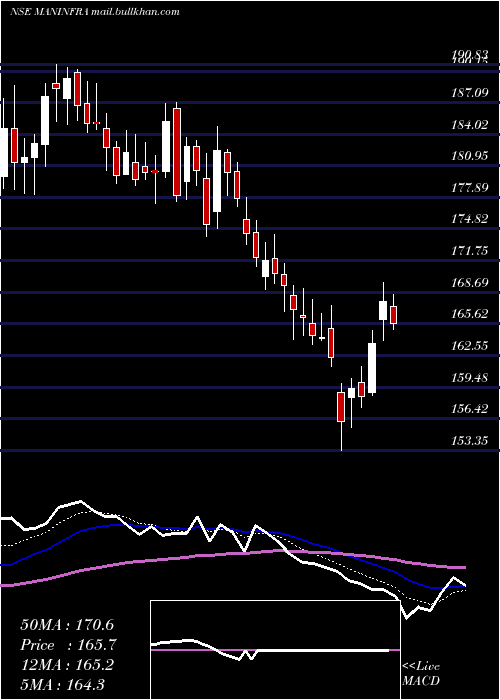Click the Price : 165.7 readout

click(67, 645)
